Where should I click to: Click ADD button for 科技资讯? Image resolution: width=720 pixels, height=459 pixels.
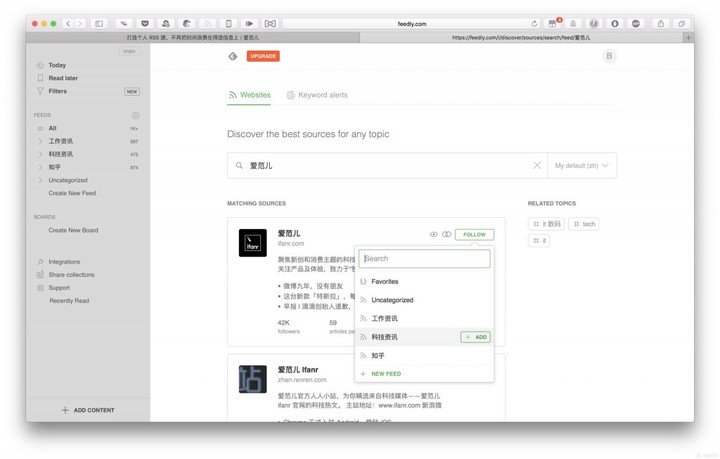(x=475, y=337)
